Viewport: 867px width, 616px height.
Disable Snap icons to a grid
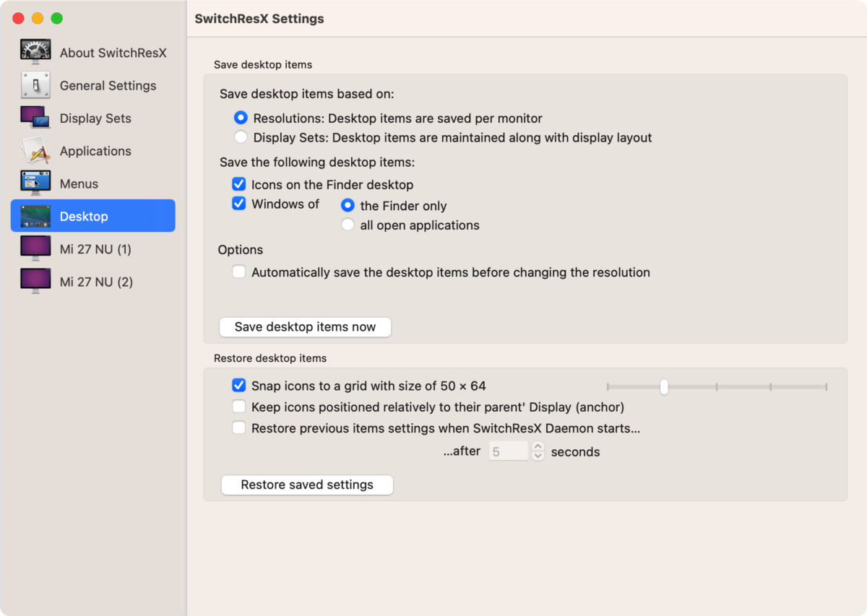[x=239, y=386]
